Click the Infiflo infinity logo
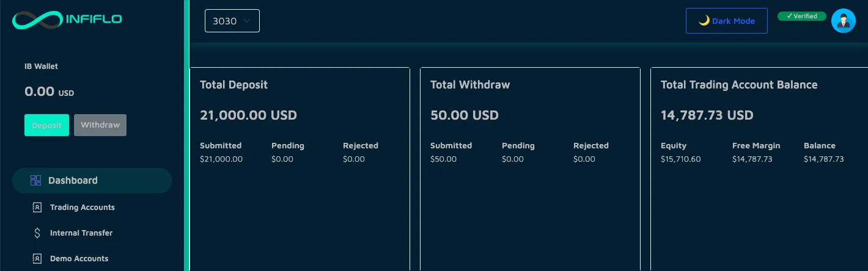 pyautogui.click(x=37, y=20)
